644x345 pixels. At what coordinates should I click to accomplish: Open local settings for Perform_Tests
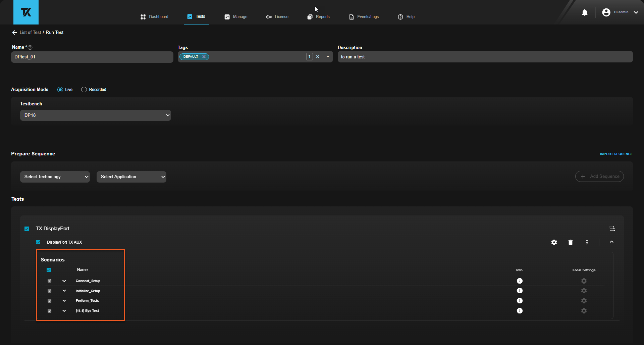click(x=584, y=301)
